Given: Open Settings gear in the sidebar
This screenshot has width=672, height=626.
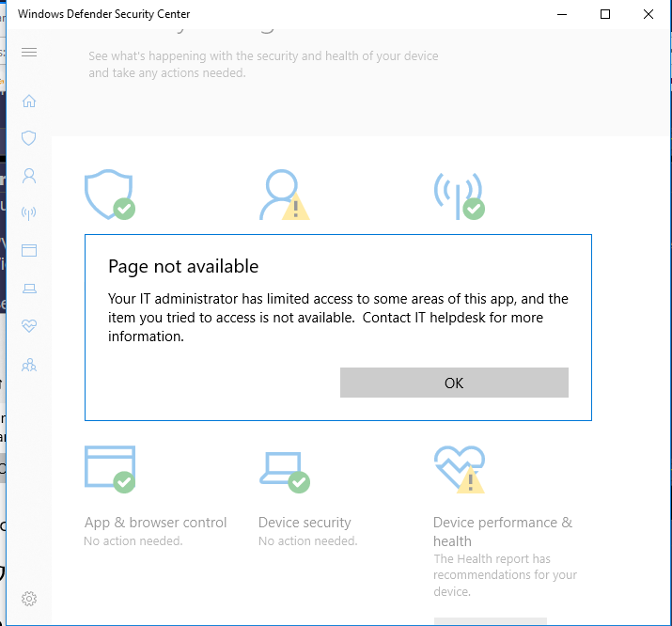Looking at the screenshot, I should [x=29, y=599].
